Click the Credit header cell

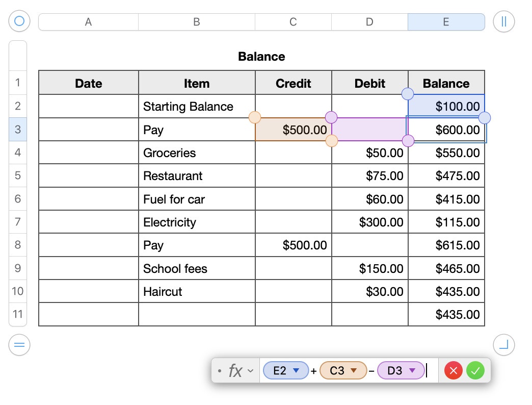click(293, 84)
